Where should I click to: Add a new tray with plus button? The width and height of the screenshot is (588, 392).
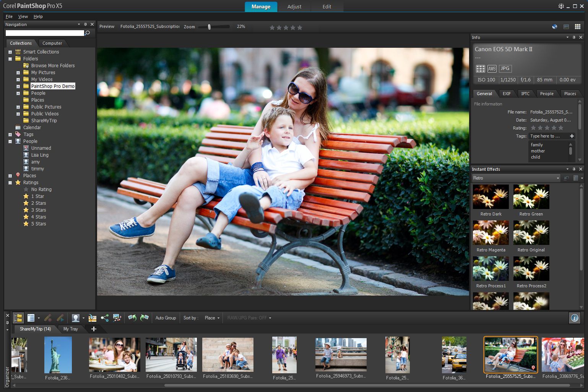click(94, 329)
